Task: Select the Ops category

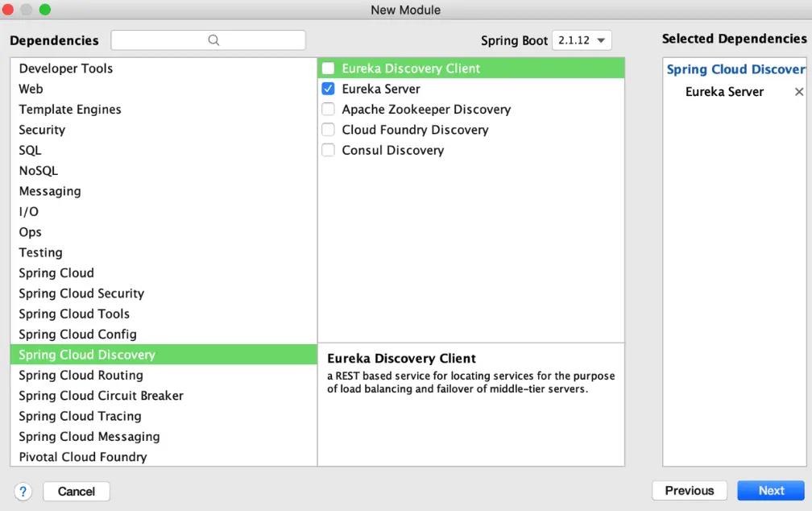Action: (164, 232)
